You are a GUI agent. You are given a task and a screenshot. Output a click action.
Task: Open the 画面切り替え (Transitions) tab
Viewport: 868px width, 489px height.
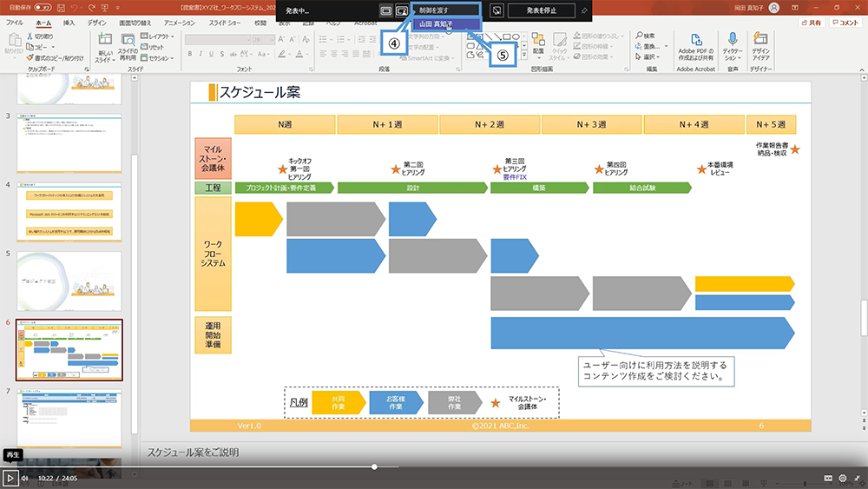135,23
